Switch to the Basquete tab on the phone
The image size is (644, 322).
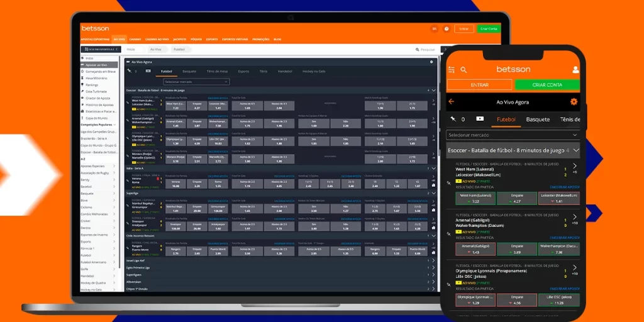(538, 119)
